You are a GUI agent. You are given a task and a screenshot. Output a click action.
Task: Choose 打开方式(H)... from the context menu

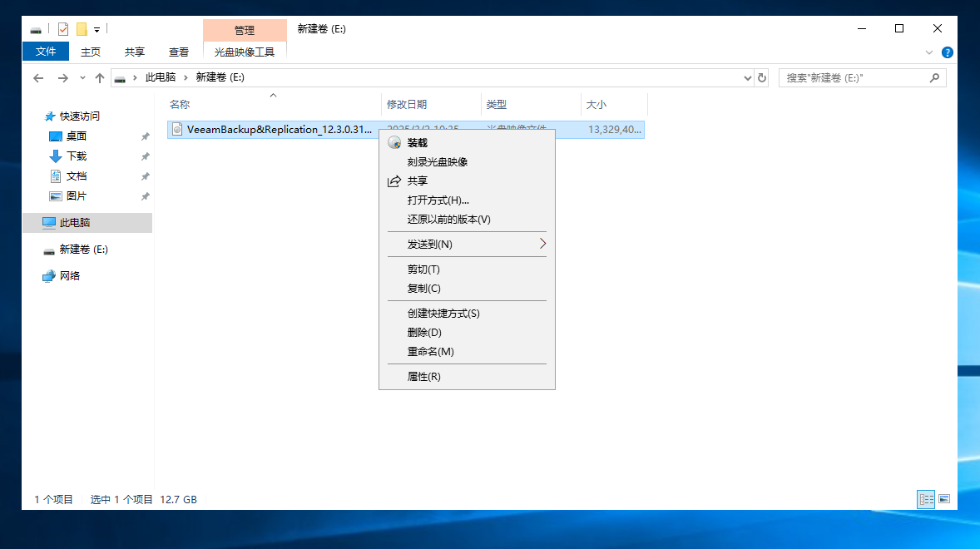tap(467, 200)
